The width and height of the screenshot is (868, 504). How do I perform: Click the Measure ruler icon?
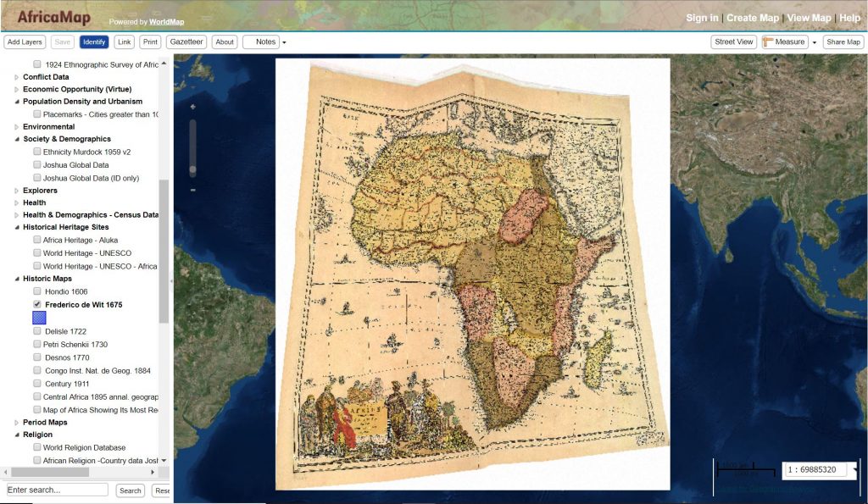[768, 42]
